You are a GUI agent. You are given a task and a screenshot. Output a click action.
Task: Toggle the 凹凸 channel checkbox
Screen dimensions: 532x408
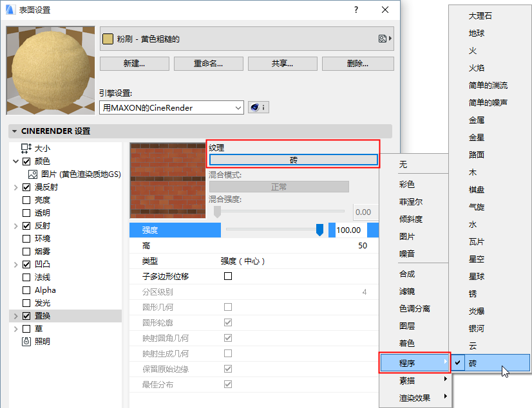click(x=26, y=264)
